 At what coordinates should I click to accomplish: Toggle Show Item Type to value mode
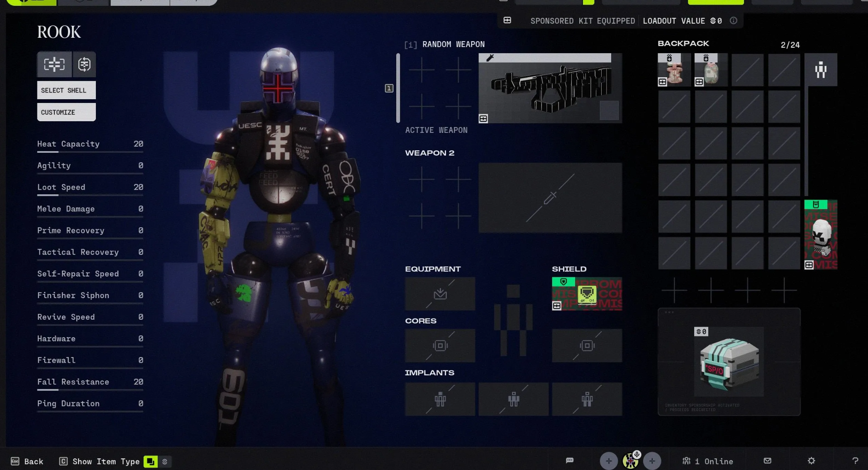tap(165, 461)
